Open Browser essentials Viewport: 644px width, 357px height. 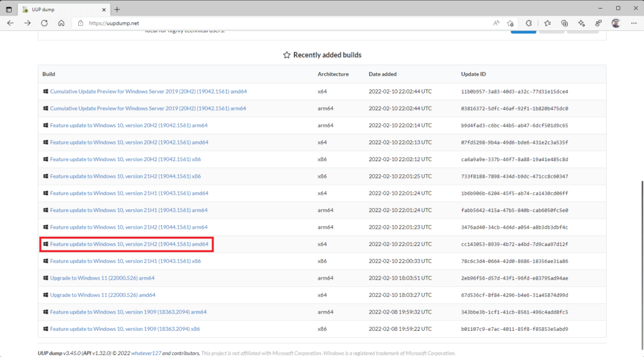coord(598,22)
